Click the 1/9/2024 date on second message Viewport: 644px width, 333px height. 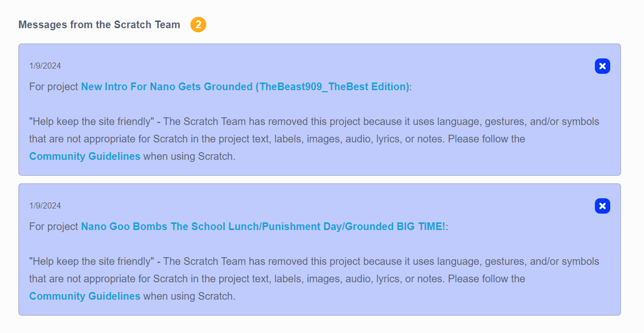click(x=45, y=205)
